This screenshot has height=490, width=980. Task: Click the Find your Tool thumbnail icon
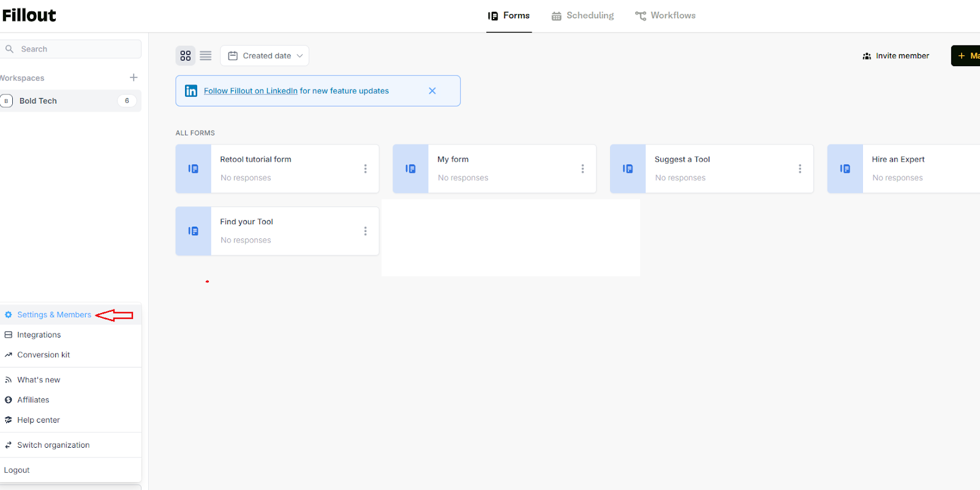coord(194,231)
